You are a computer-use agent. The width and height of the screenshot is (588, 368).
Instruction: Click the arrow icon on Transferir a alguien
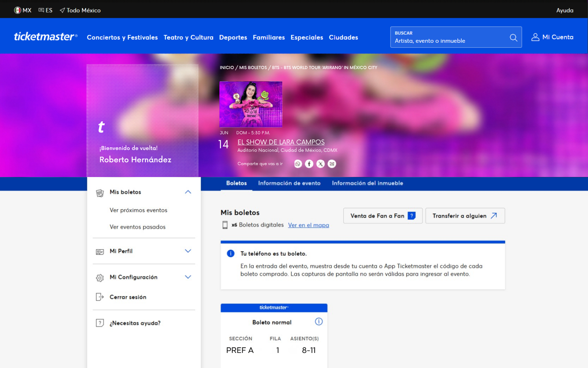pos(494,216)
